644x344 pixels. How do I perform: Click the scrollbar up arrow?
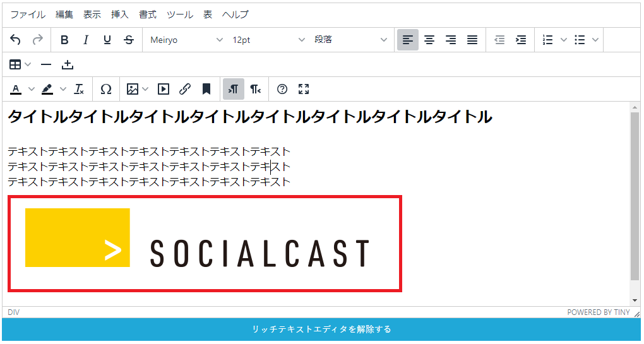coord(635,107)
